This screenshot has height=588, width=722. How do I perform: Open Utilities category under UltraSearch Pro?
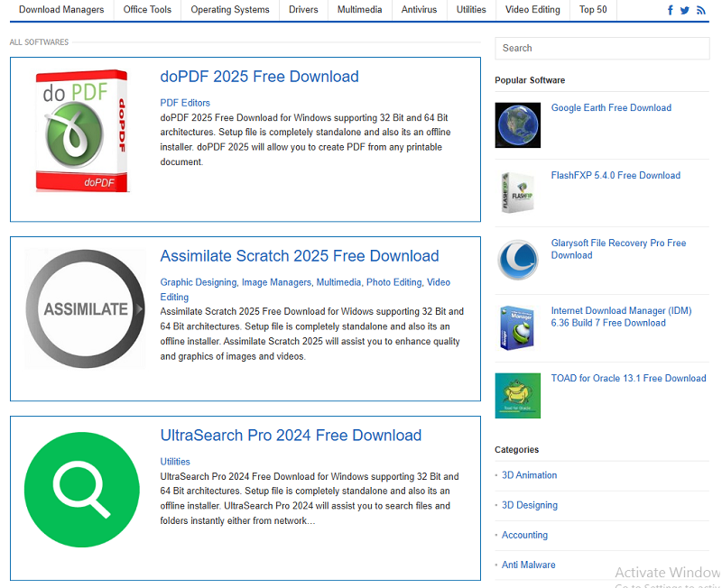coord(175,462)
